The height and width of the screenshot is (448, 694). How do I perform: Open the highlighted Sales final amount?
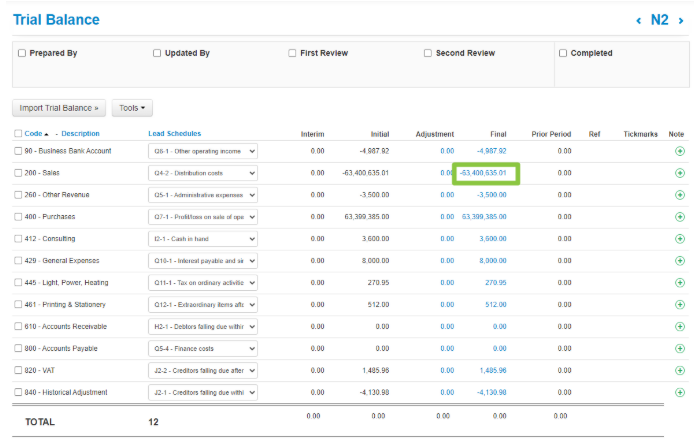click(x=484, y=173)
